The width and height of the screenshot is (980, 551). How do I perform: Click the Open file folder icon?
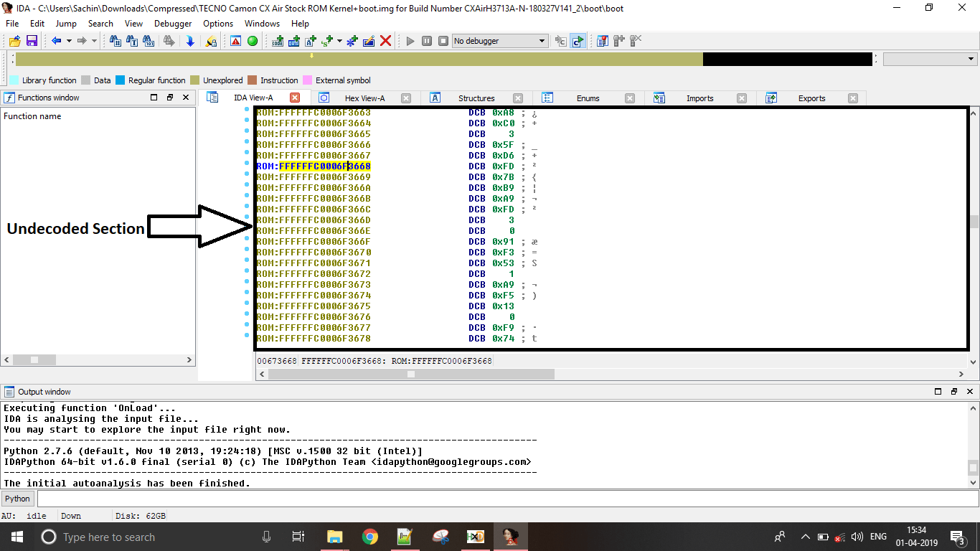click(14, 41)
